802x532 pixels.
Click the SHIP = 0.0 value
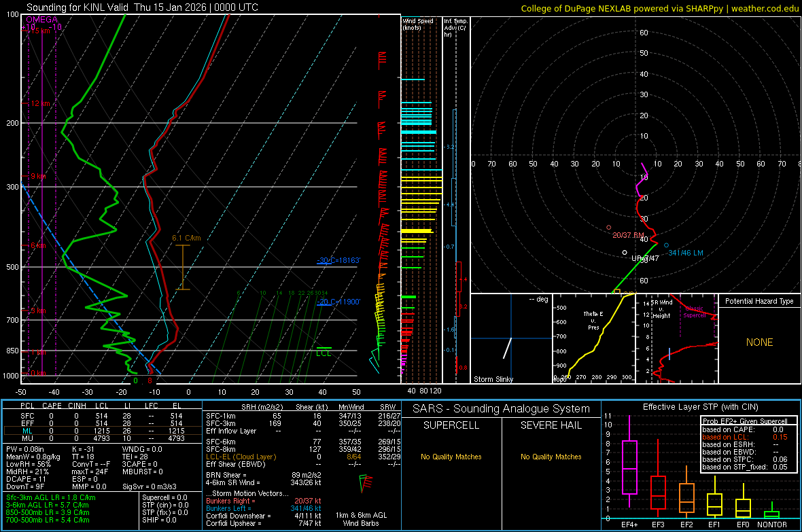click(158, 520)
